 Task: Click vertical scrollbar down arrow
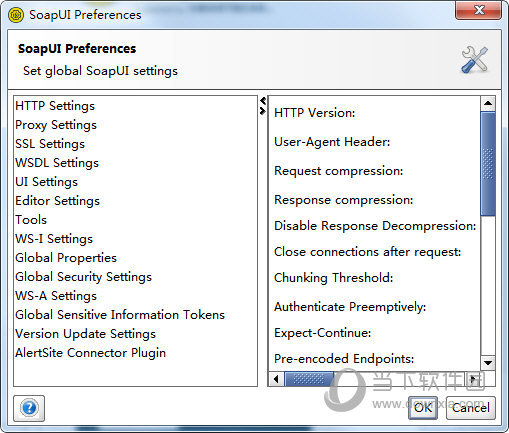[488, 363]
